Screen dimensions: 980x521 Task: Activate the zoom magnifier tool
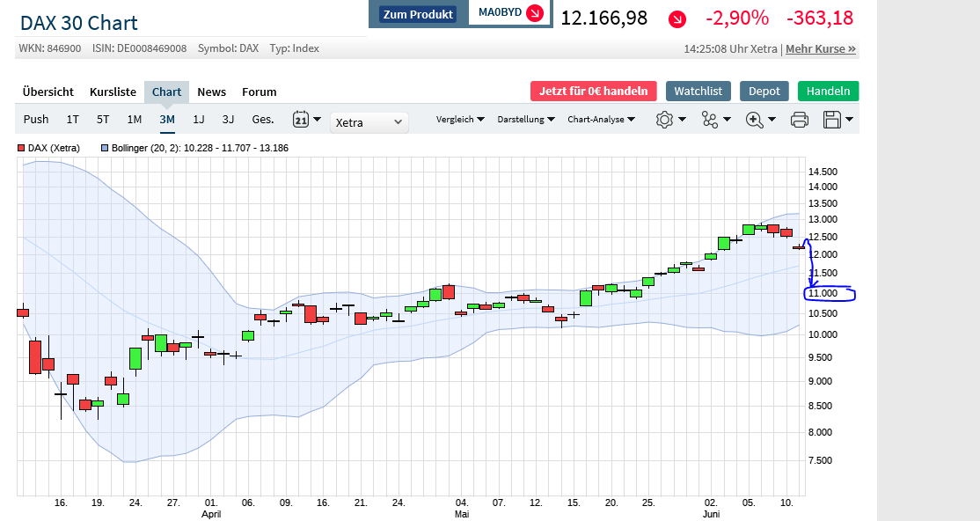click(754, 119)
